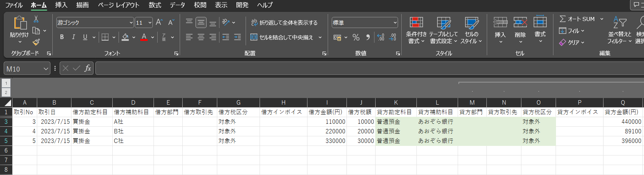Toggle wrap text (折り返して全体を表示する)

tap(284, 22)
